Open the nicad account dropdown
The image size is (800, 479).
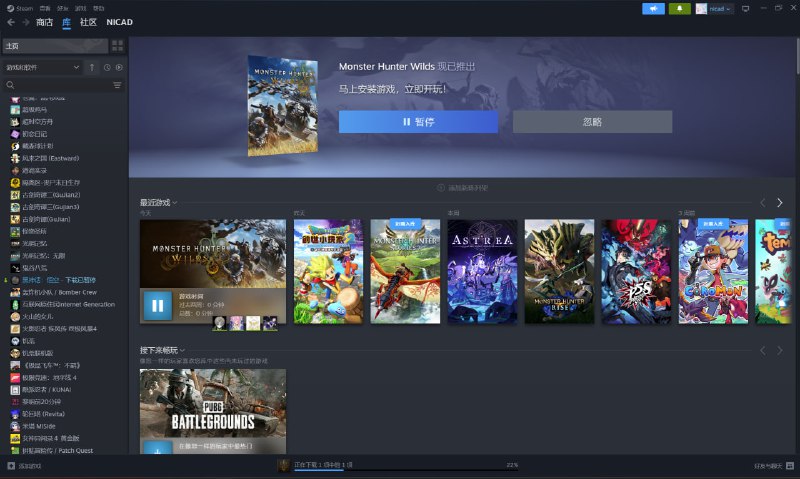[714, 8]
